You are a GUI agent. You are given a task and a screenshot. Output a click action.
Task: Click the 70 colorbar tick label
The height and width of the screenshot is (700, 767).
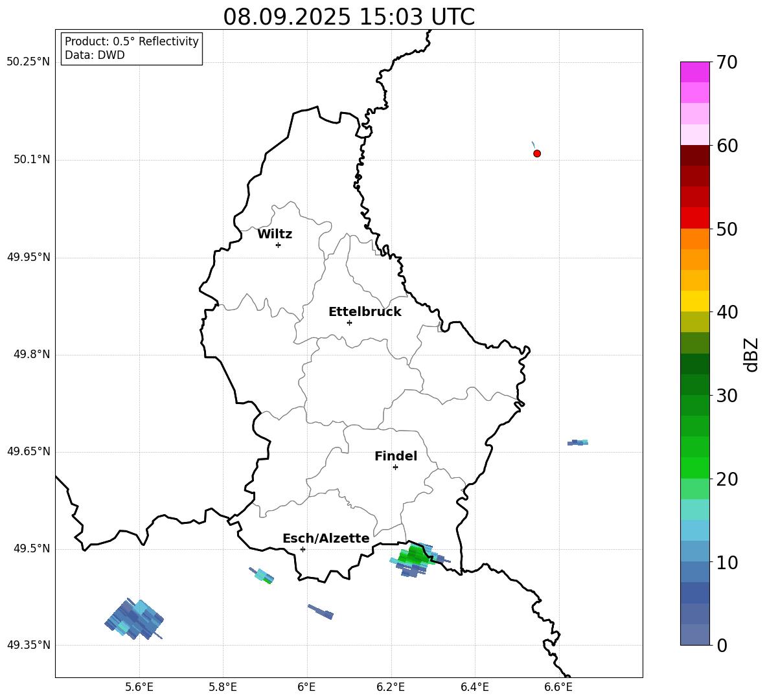tap(727, 63)
